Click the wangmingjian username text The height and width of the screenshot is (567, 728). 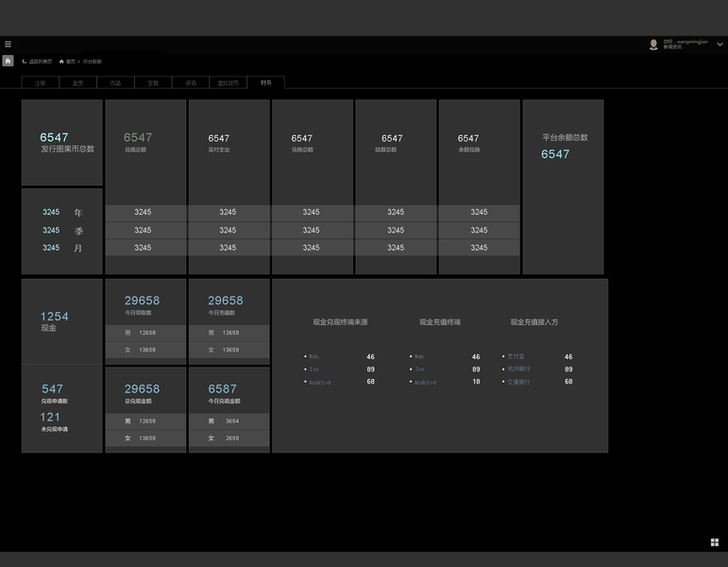pos(692,42)
